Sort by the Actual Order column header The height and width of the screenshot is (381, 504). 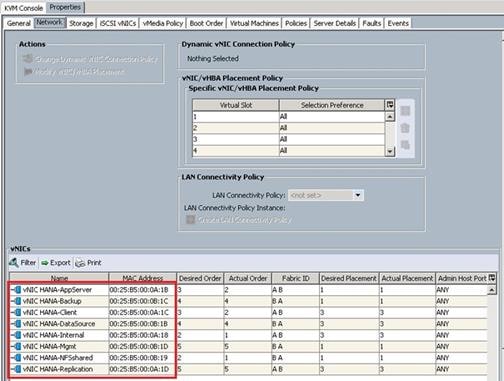coord(248,278)
